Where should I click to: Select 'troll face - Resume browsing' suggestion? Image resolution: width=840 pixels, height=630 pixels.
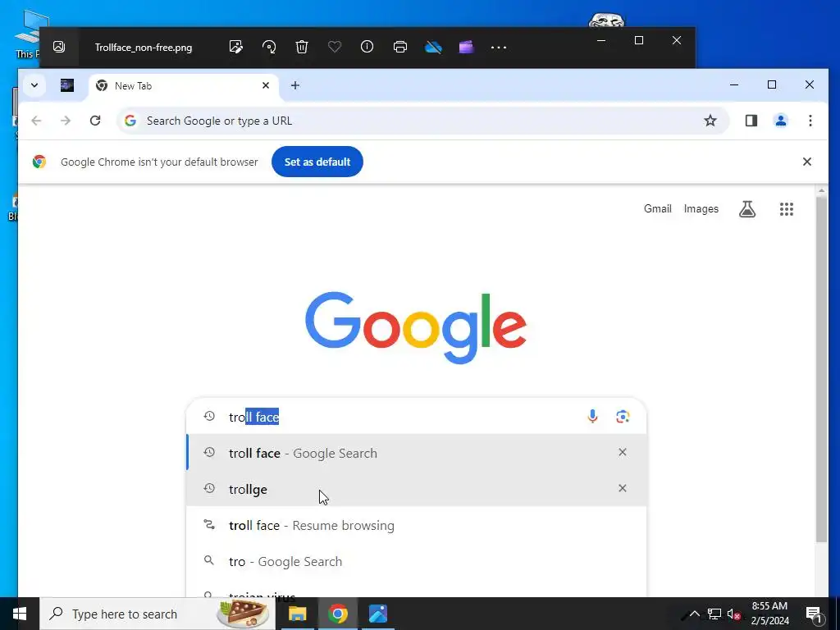tap(416, 526)
